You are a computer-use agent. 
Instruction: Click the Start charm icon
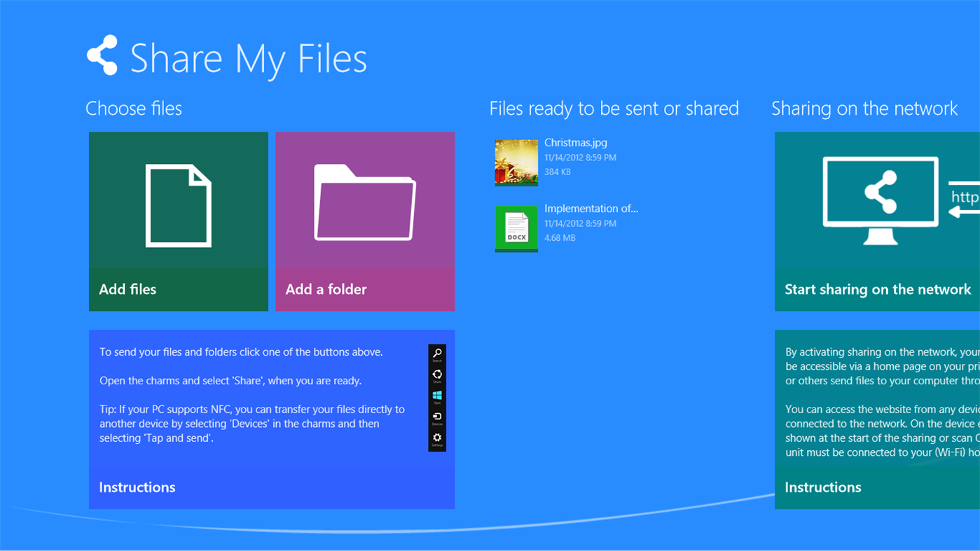436,394
